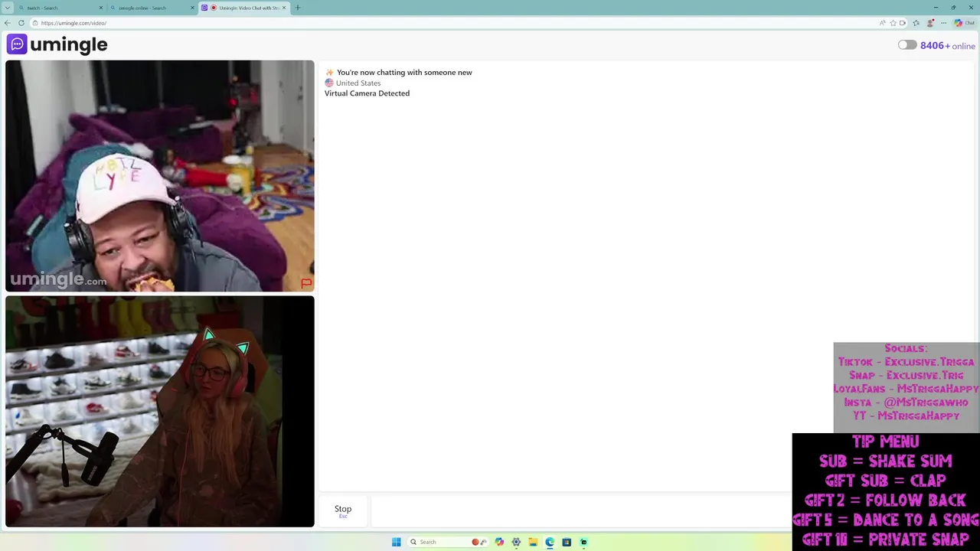The height and width of the screenshot is (551, 980).
Task: Go back to the previous page
Action: 8,23
